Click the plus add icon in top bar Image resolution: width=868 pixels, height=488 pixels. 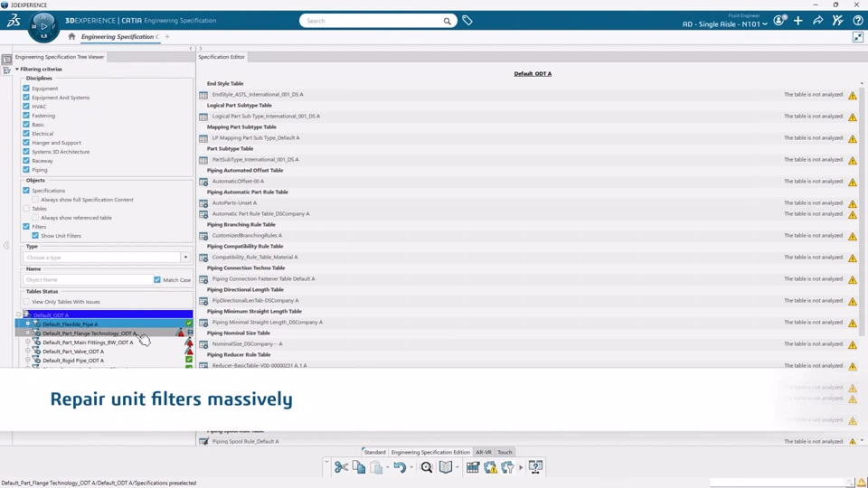tap(797, 21)
